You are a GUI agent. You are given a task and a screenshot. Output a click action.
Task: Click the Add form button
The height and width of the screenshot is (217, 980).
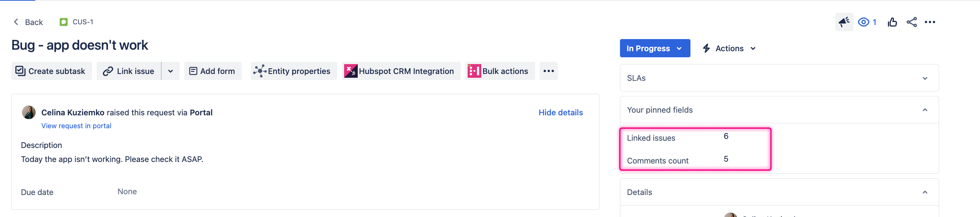(x=213, y=71)
